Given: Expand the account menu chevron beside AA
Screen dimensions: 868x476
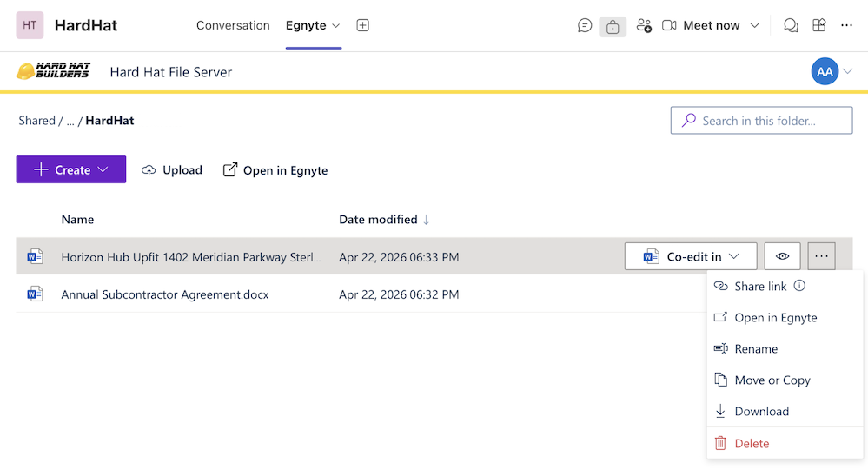Looking at the screenshot, I should (x=847, y=71).
